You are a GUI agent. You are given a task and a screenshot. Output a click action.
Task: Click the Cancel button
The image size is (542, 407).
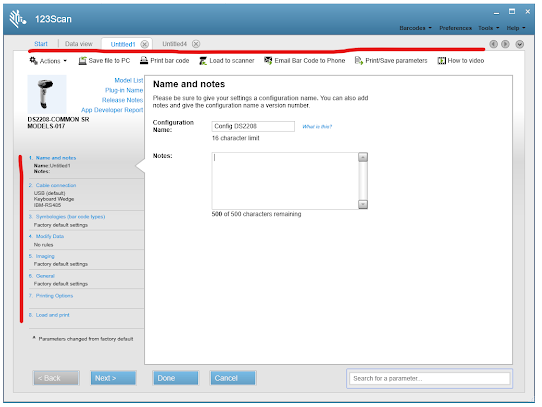[x=233, y=378]
